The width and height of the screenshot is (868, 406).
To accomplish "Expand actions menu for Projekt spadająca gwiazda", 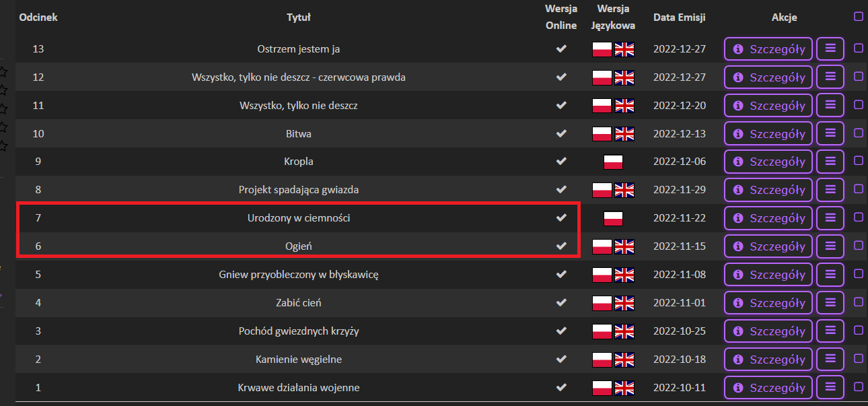I will point(830,190).
